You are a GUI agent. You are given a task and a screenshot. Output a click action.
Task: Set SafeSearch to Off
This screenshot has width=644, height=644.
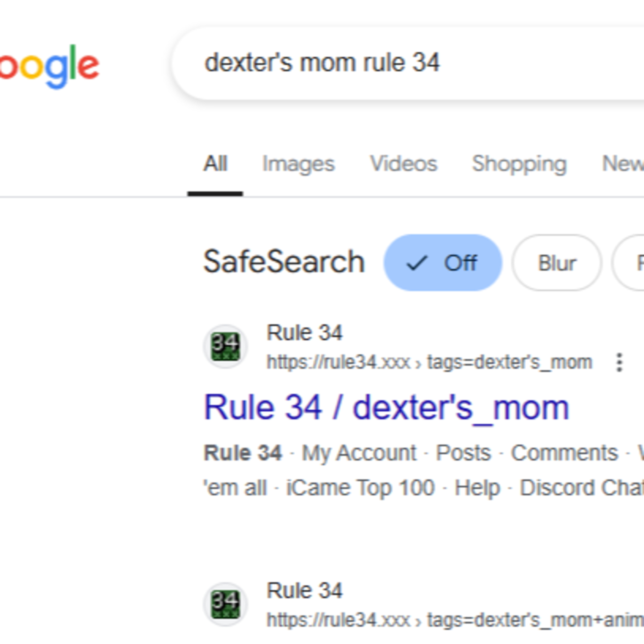(x=443, y=263)
